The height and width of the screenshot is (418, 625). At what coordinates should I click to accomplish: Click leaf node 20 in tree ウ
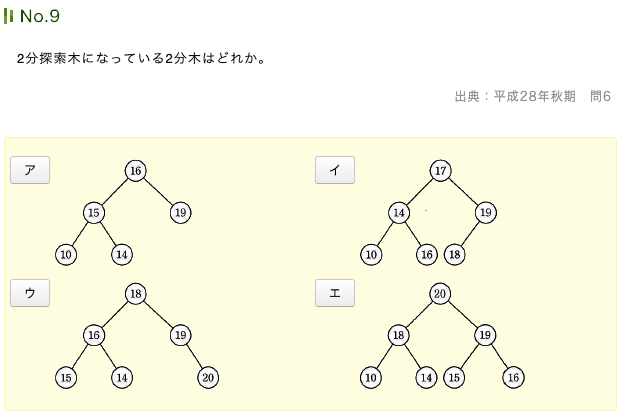click(x=207, y=377)
